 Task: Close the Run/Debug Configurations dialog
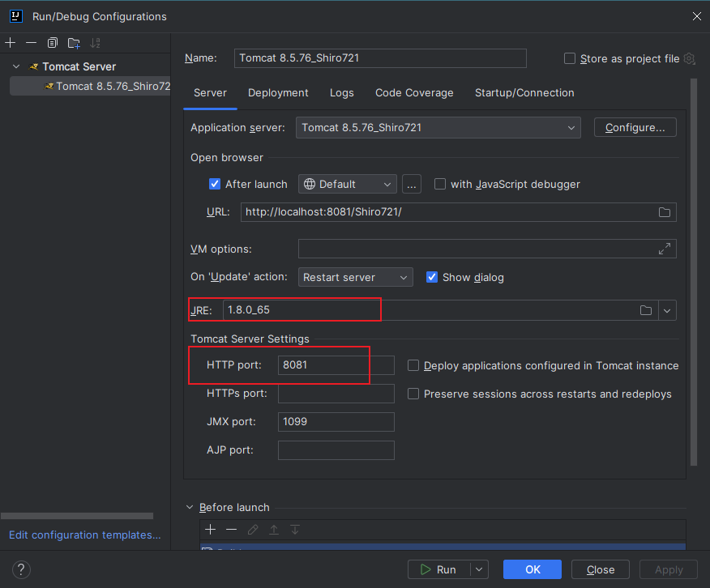697,16
